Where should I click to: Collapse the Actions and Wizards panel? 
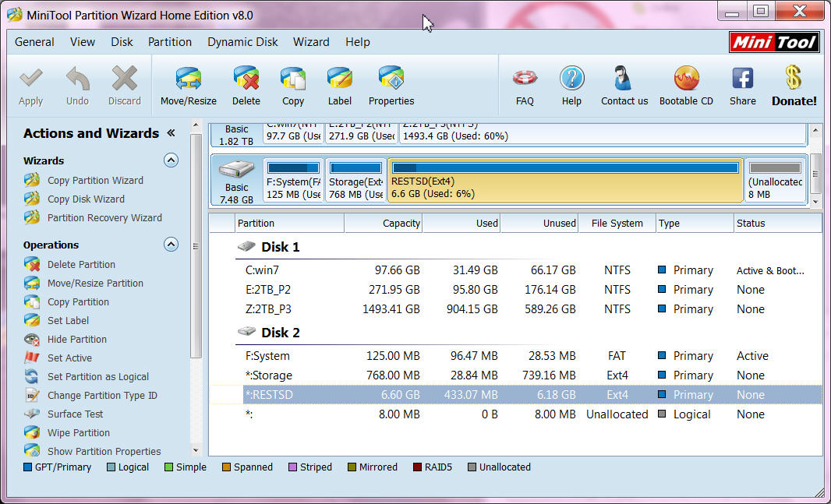tap(172, 133)
